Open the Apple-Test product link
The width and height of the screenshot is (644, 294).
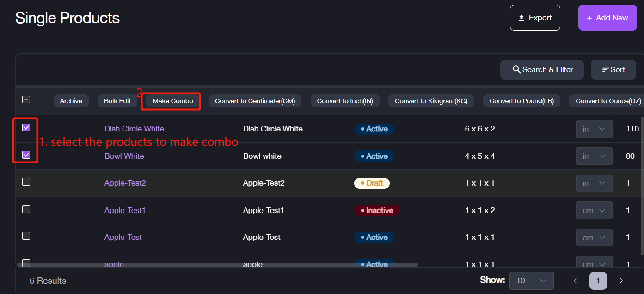pyautogui.click(x=123, y=237)
